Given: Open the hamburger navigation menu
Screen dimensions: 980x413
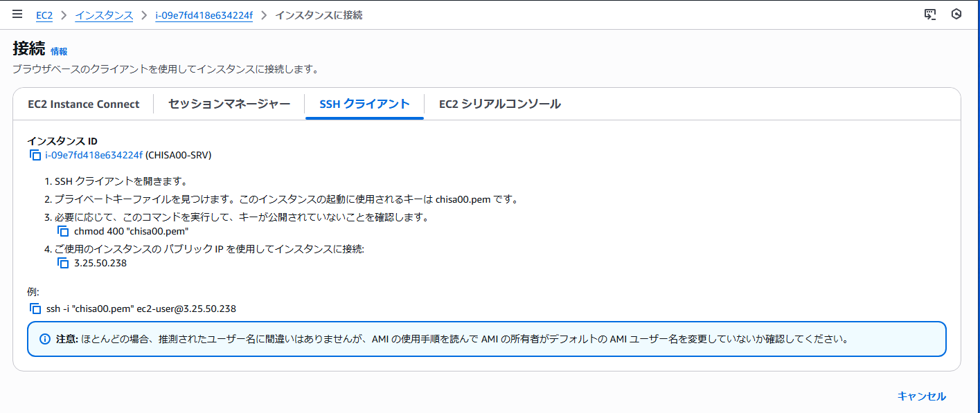Looking at the screenshot, I should (x=17, y=15).
